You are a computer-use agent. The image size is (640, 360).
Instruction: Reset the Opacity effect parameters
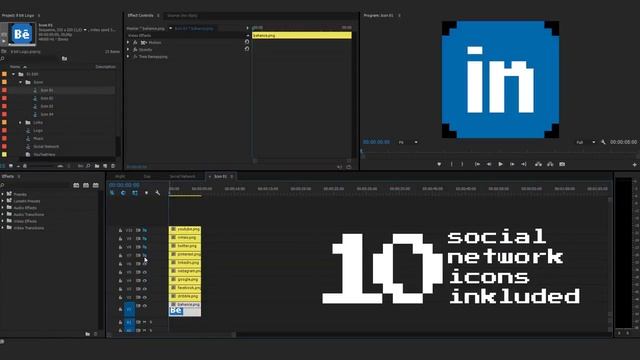point(247,49)
